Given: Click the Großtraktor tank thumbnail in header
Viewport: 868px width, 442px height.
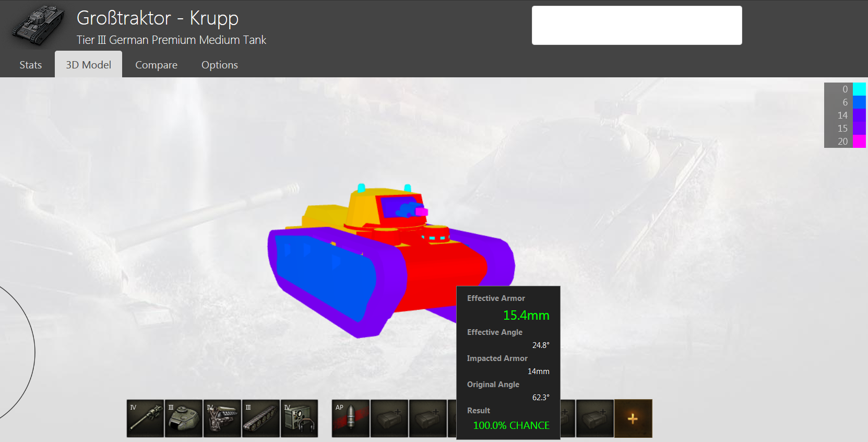Looking at the screenshot, I should (x=38, y=25).
